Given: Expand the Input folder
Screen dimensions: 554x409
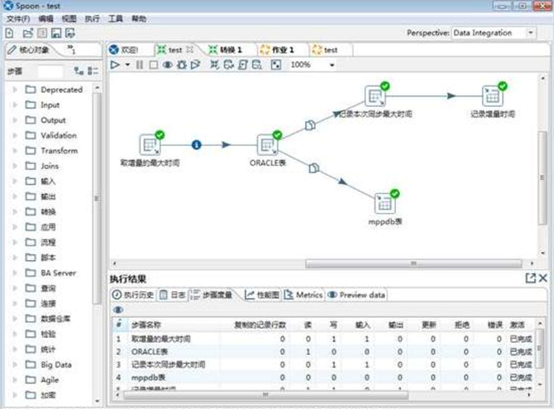Looking at the screenshot, I should (15, 105).
